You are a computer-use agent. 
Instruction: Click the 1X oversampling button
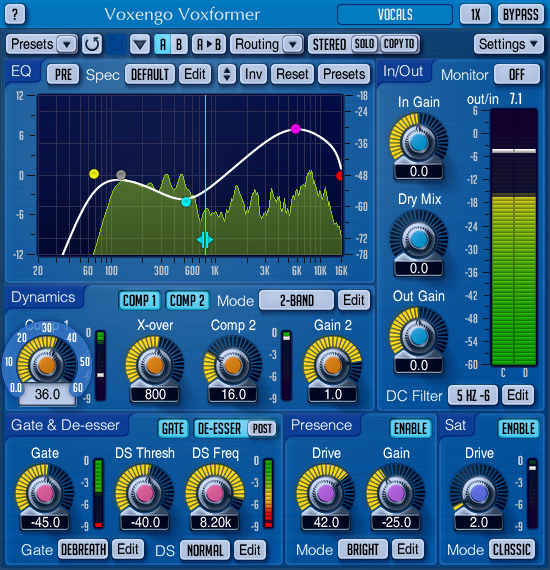pyautogui.click(x=475, y=15)
